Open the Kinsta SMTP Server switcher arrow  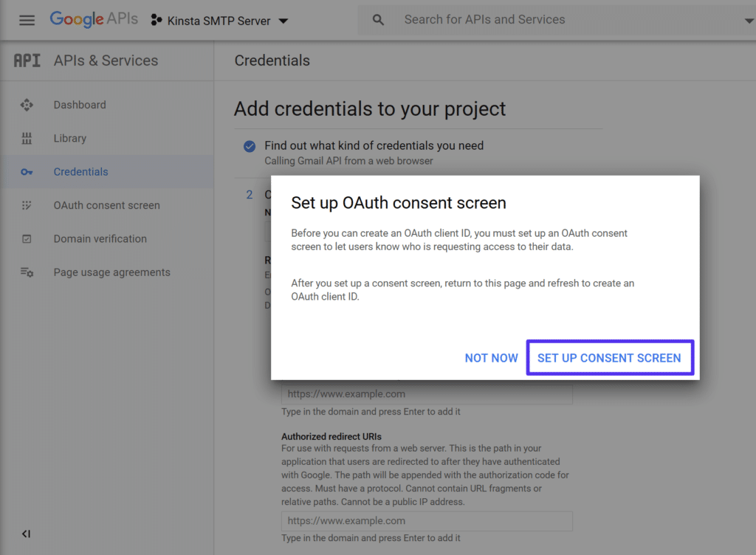point(283,21)
